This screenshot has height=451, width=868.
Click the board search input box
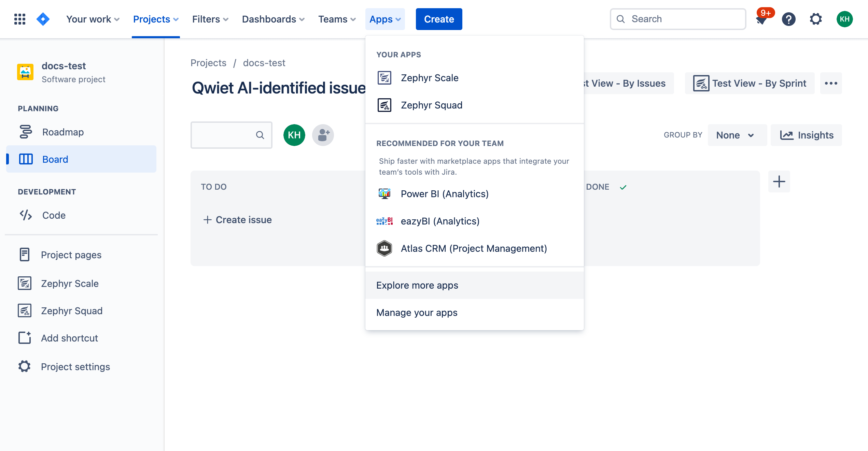tap(231, 135)
